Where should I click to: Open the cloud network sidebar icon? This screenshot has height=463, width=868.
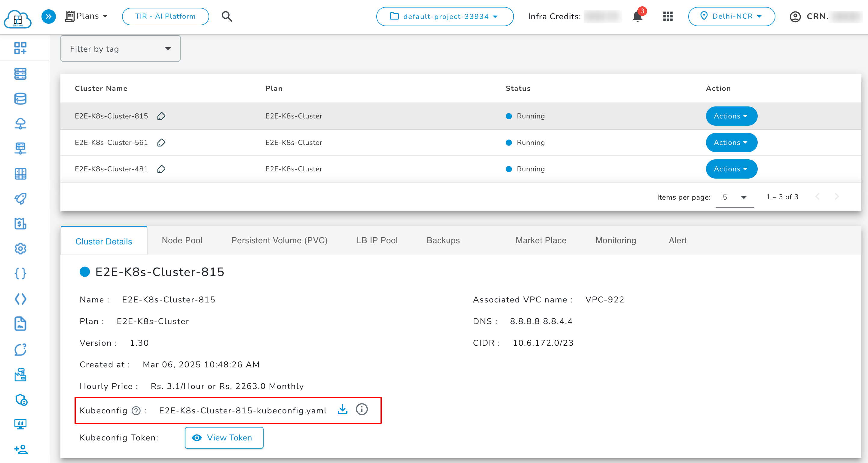click(20, 123)
